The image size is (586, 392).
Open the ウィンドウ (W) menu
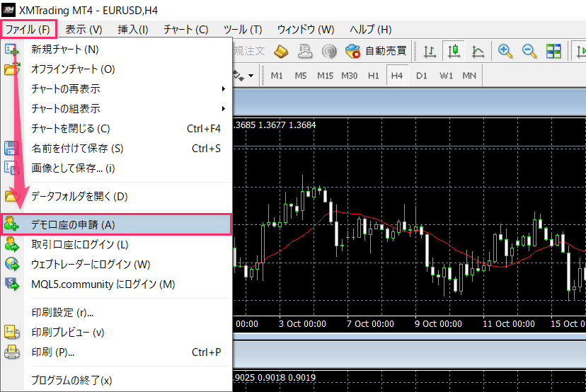coord(305,29)
